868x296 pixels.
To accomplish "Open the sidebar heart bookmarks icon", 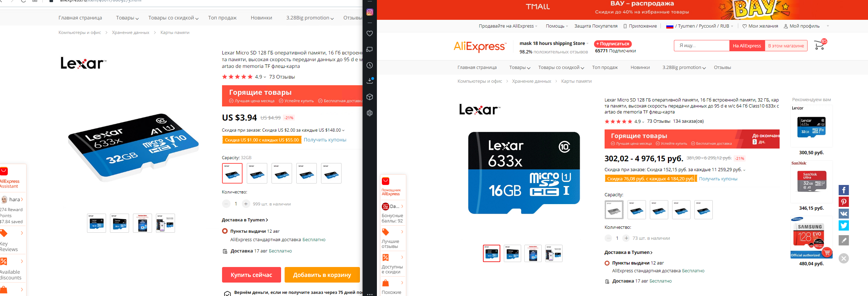I will coord(370,33).
